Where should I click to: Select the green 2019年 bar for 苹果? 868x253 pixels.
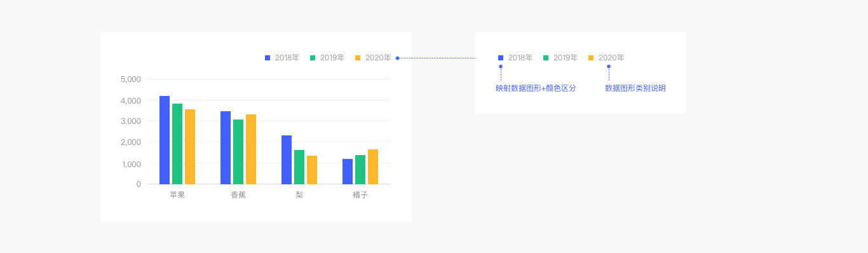177,144
